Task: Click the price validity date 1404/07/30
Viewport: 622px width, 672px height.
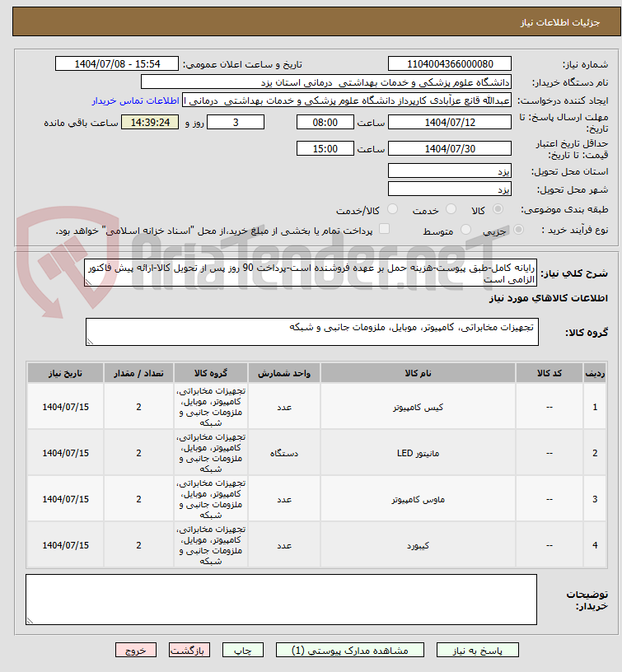Action: [x=450, y=148]
